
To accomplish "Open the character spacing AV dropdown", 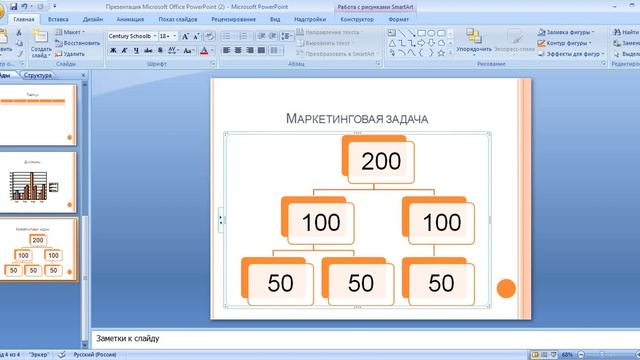I will [174, 51].
